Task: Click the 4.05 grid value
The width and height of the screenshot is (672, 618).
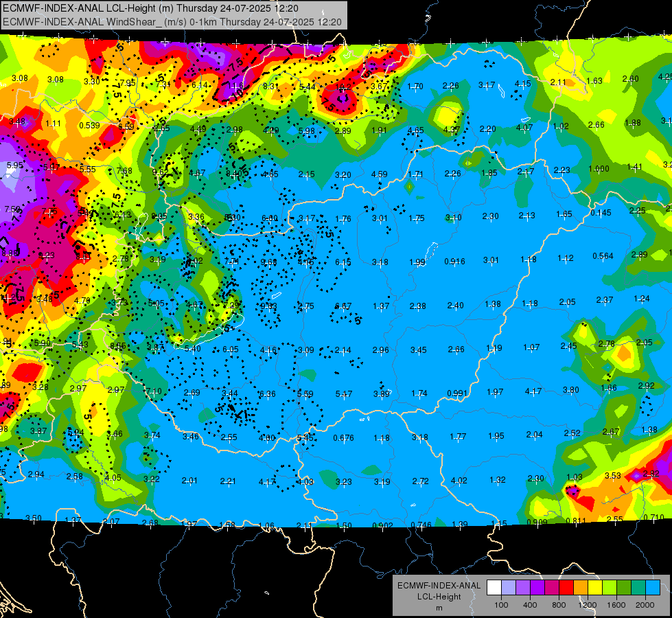Action: tap(113, 478)
